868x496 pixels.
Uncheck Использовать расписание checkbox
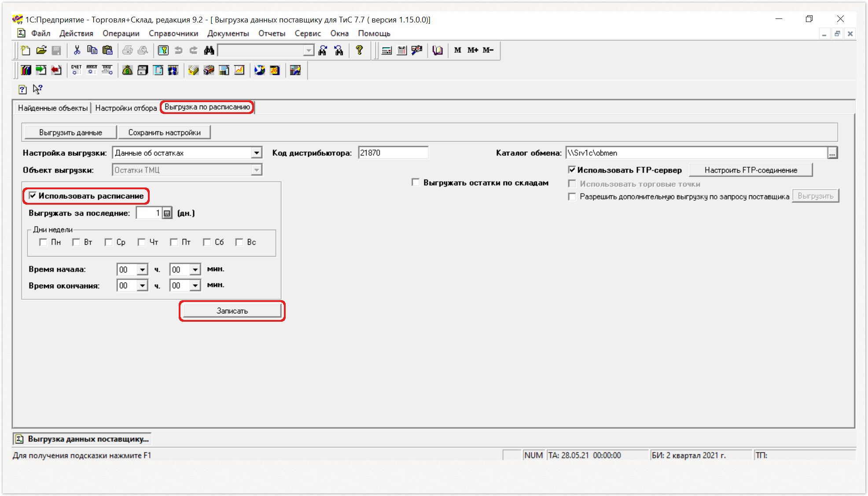33,195
